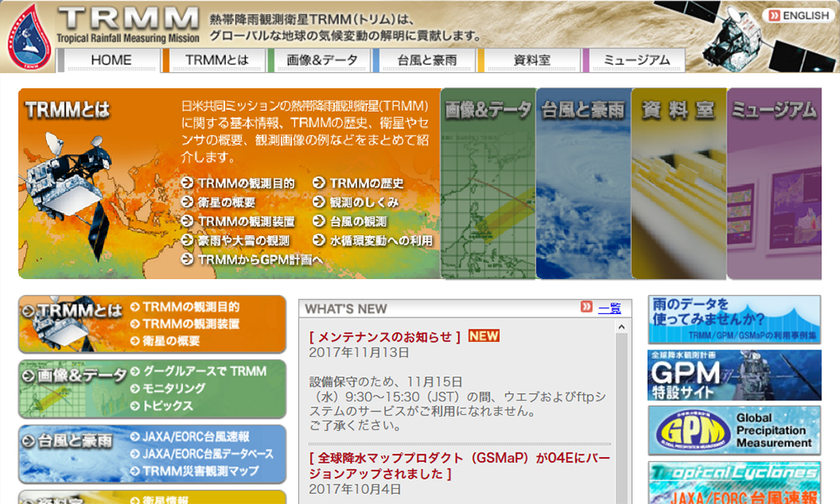Open TRMMの歴史 link in orange banner

366,183
